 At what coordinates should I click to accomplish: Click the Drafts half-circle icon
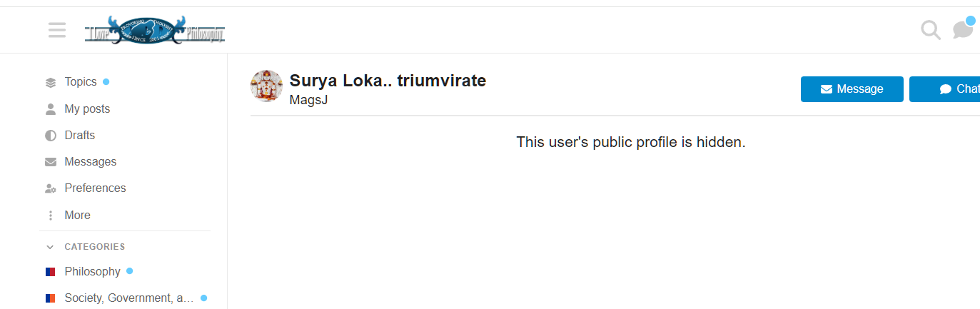coord(50,136)
